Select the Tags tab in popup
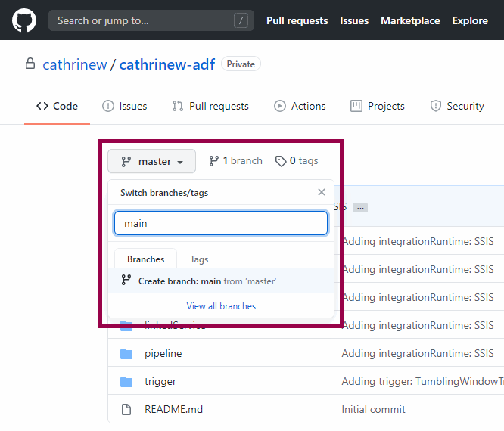 pos(199,259)
